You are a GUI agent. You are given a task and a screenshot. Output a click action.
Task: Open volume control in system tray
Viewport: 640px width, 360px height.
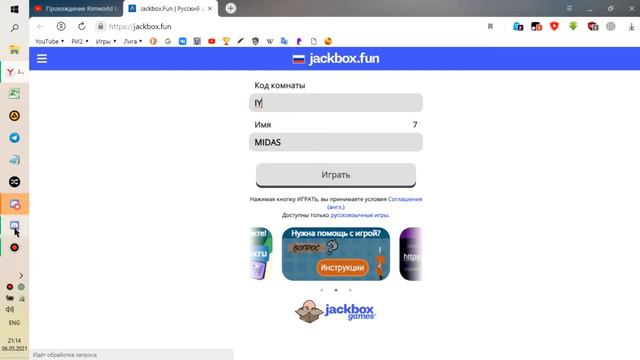10,309
